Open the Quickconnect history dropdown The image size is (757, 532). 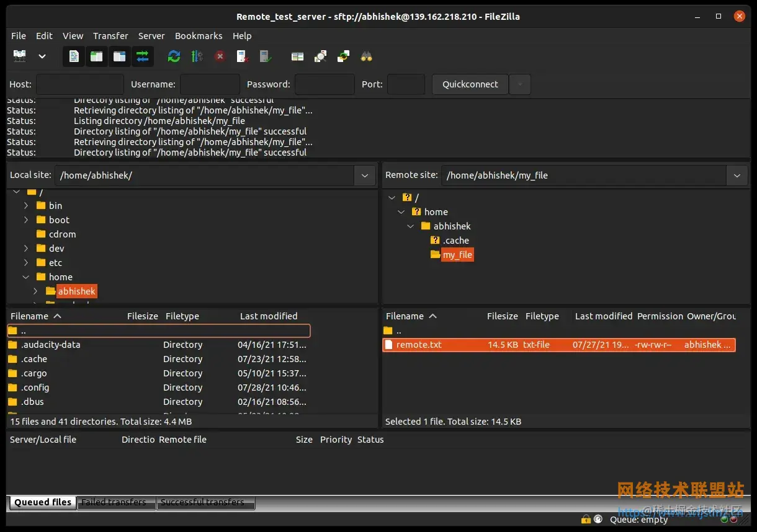tap(520, 84)
